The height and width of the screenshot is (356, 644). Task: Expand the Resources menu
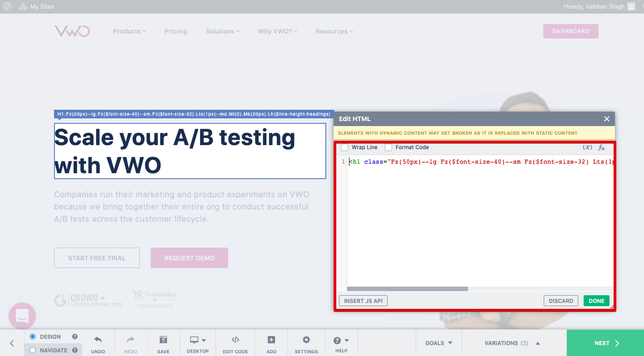tap(334, 31)
